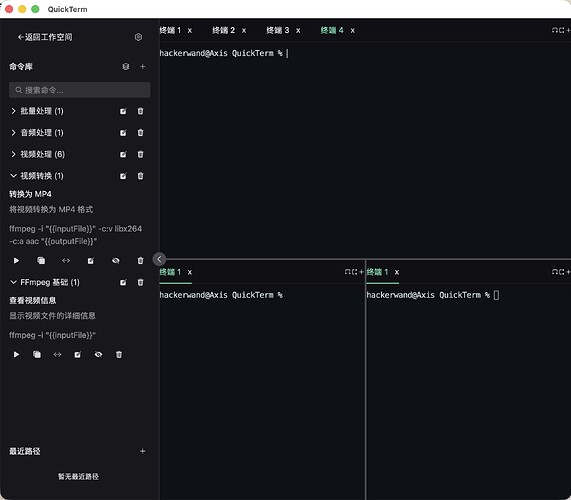This screenshot has height=500, width=571.
Task: Select the 查看视频信息 command title
Action: pyautogui.click(x=32, y=300)
